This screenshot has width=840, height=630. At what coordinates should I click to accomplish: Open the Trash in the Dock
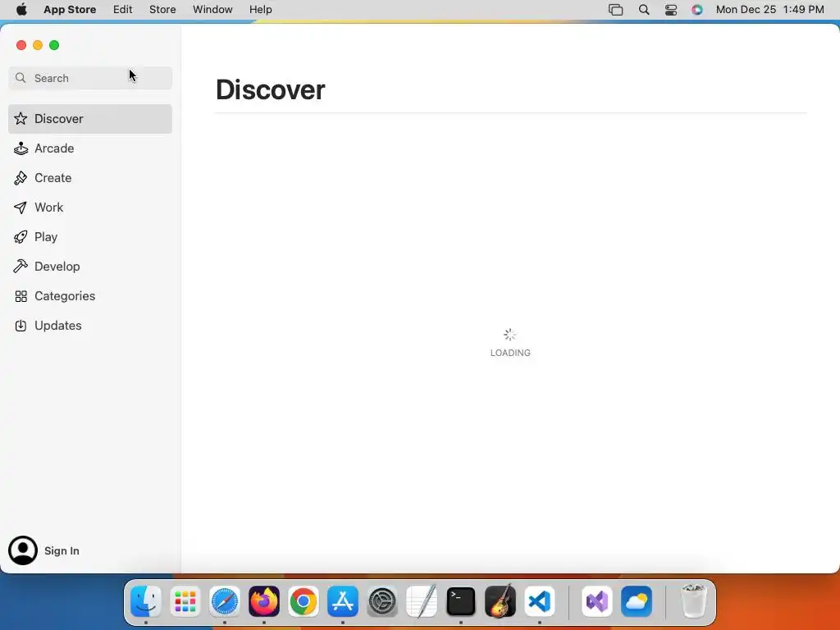coord(694,601)
